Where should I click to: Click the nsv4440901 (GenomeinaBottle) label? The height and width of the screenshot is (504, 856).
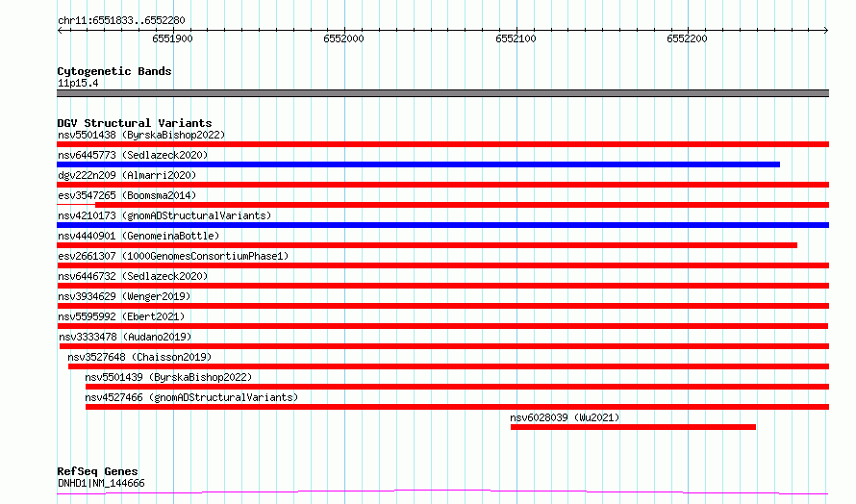click(x=138, y=236)
